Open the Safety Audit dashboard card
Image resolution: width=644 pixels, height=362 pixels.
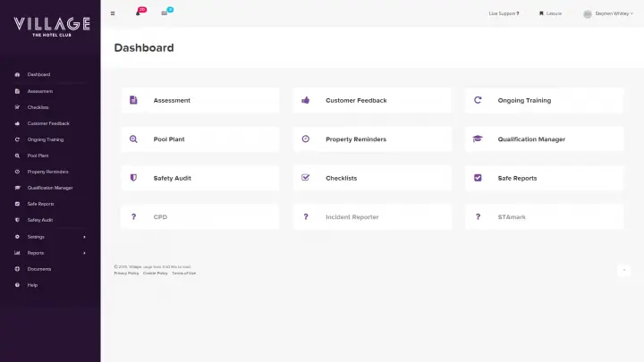pos(200,178)
